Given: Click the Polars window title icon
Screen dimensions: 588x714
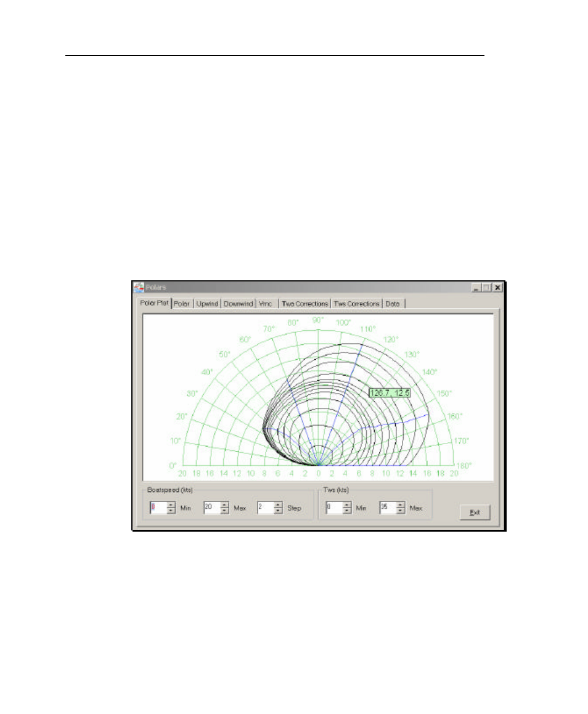Looking at the screenshot, I should [139, 287].
